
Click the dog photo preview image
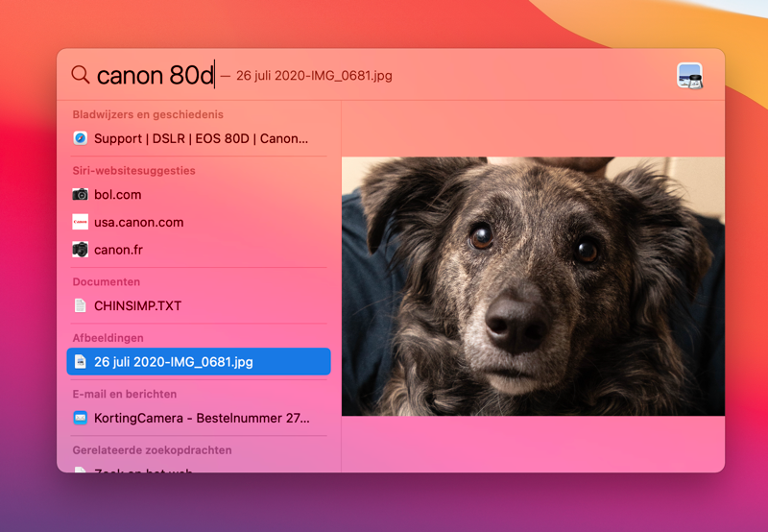pos(533,286)
